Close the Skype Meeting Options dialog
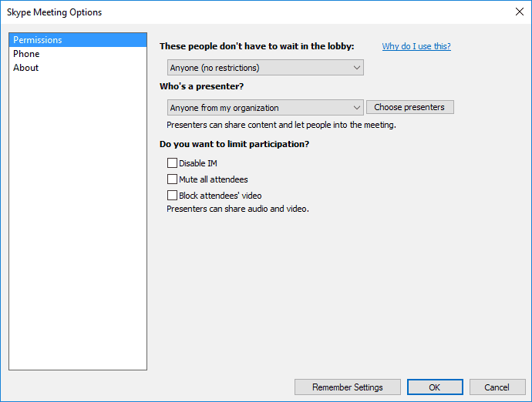This screenshot has height=402, width=532. tap(519, 12)
